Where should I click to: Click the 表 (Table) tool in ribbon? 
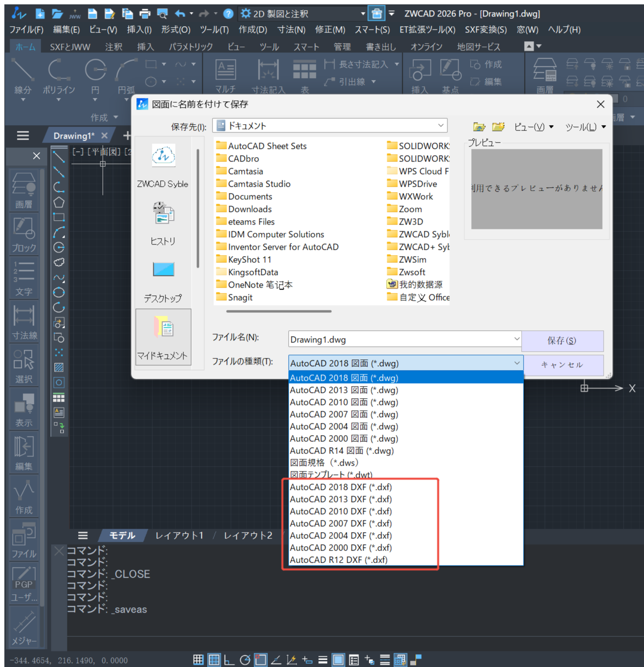point(304,77)
